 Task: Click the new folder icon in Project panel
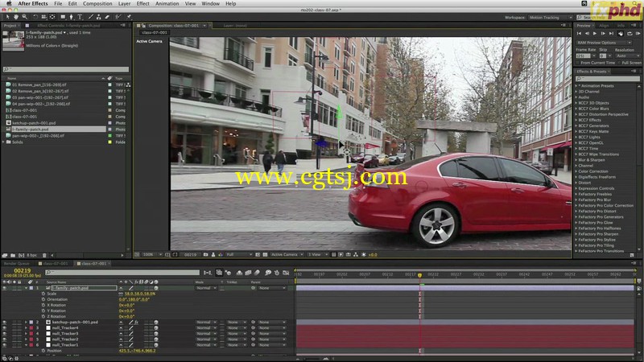pyautogui.click(x=13, y=255)
